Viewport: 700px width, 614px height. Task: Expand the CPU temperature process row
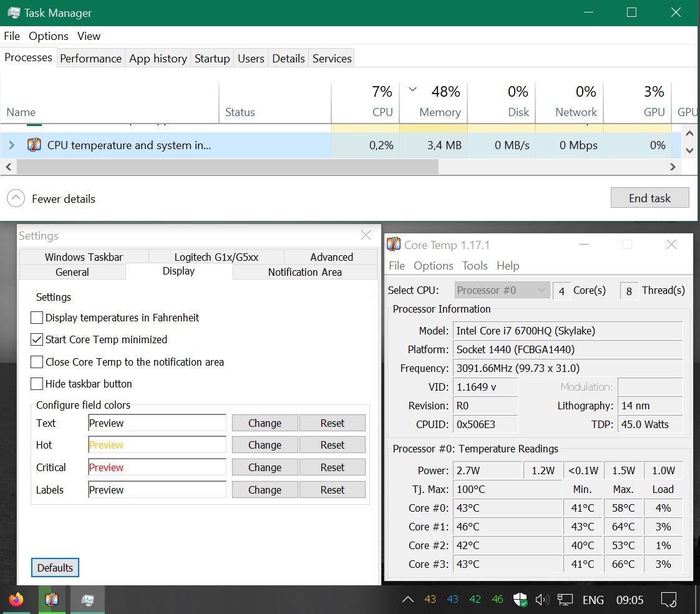tap(11, 145)
